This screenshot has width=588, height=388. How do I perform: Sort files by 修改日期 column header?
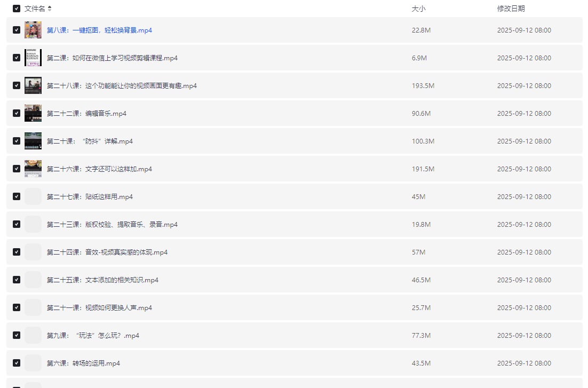[511, 9]
